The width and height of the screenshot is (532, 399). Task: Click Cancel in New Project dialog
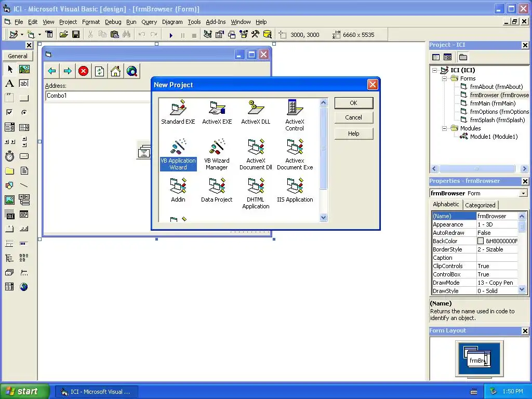(353, 117)
